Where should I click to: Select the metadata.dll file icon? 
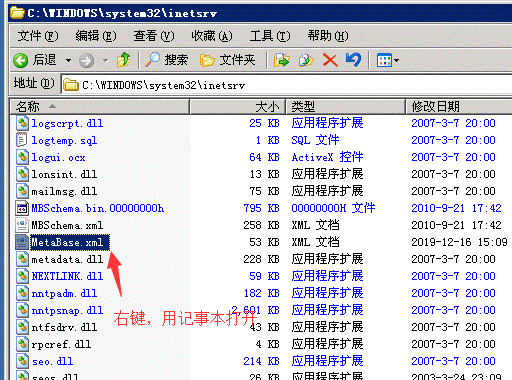[x=22, y=259]
